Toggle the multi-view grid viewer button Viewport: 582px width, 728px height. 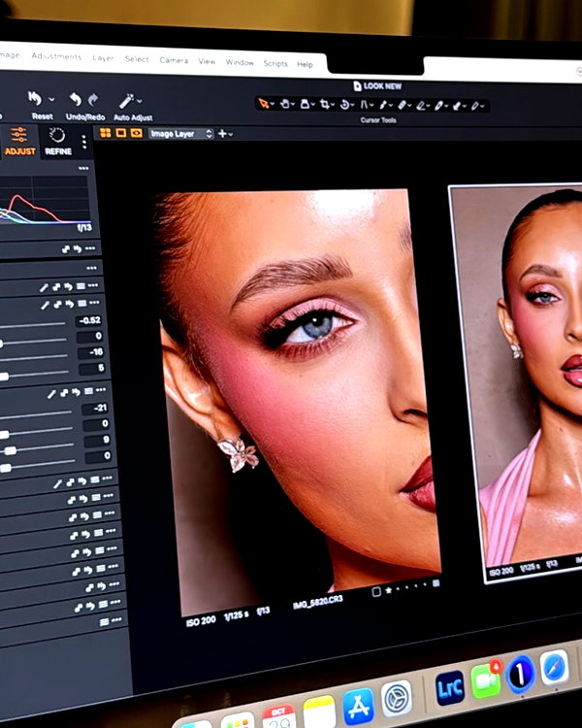(106, 133)
